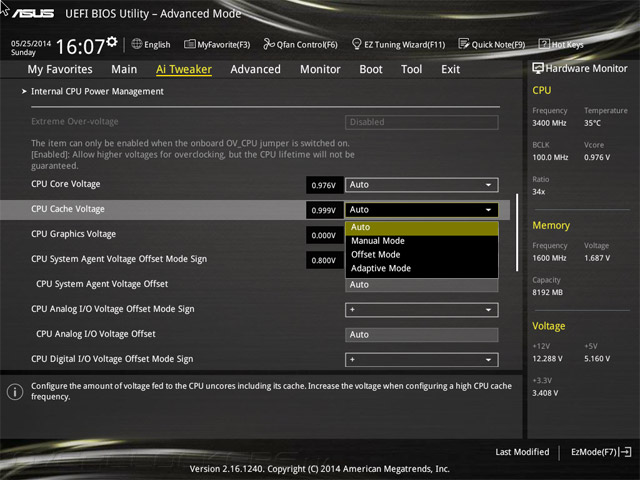The image size is (640, 480).
Task: Select the Ai Tweaker tab
Action: (x=184, y=69)
